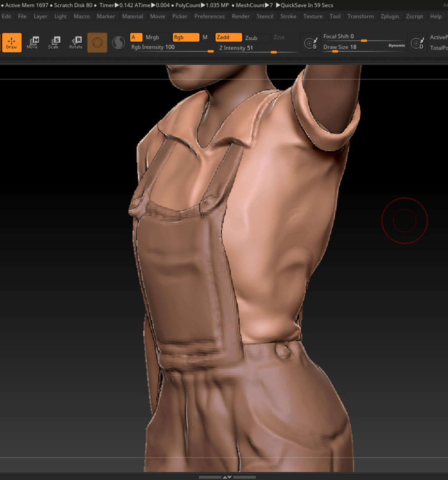Toggle Zadd sculpt mode
The image size is (448, 480).
[228, 37]
